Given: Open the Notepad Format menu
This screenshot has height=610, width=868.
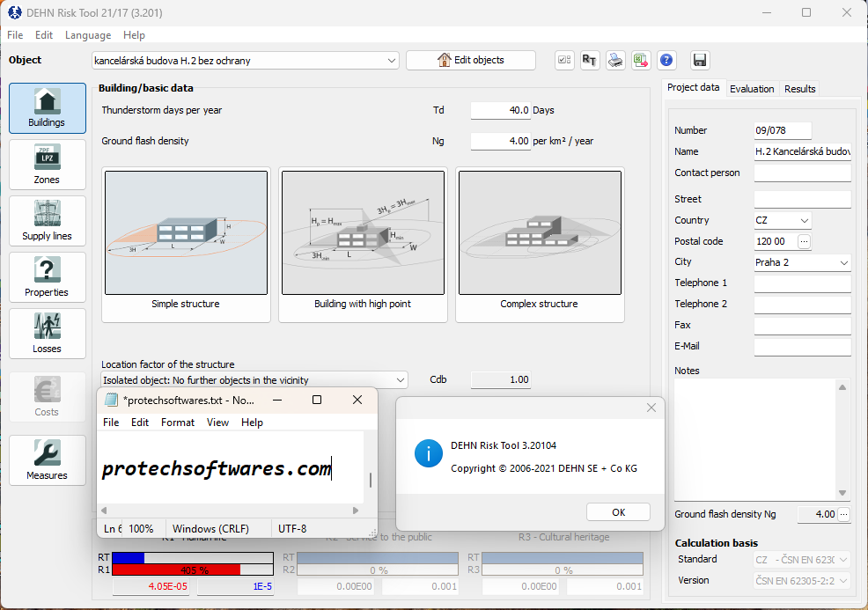Looking at the screenshot, I should tap(178, 423).
